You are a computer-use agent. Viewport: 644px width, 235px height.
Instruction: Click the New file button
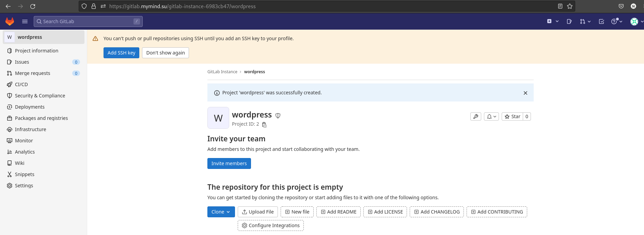[297, 212]
